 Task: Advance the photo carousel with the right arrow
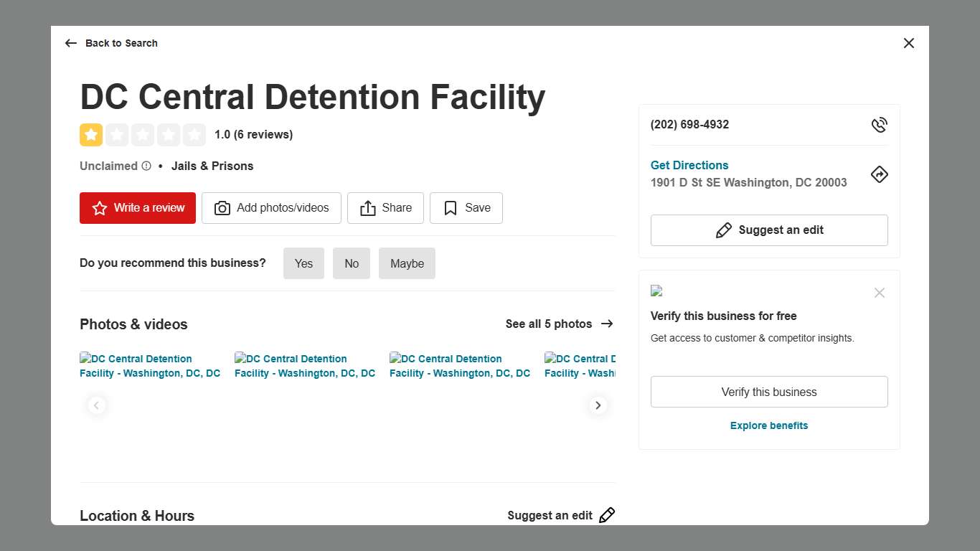tap(598, 405)
